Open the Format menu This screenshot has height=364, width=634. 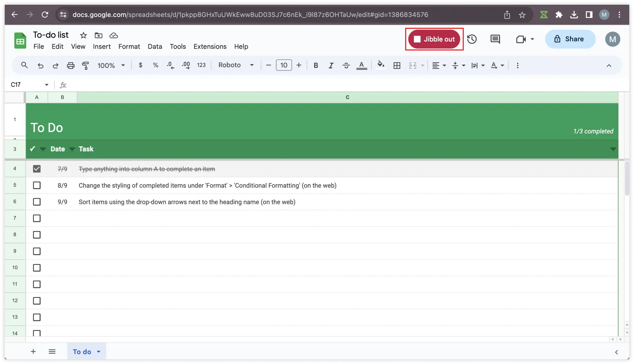click(129, 47)
